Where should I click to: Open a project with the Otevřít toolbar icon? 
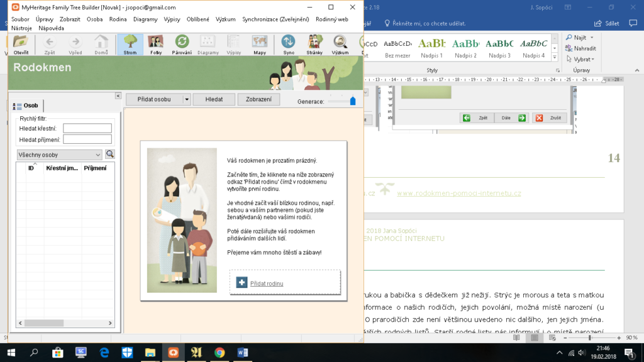coord(21,45)
